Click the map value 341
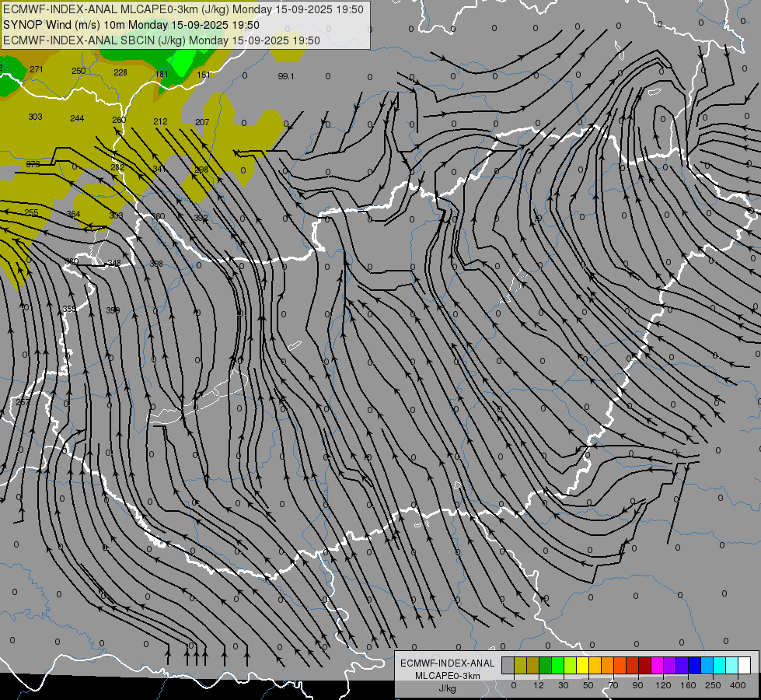 159,169
